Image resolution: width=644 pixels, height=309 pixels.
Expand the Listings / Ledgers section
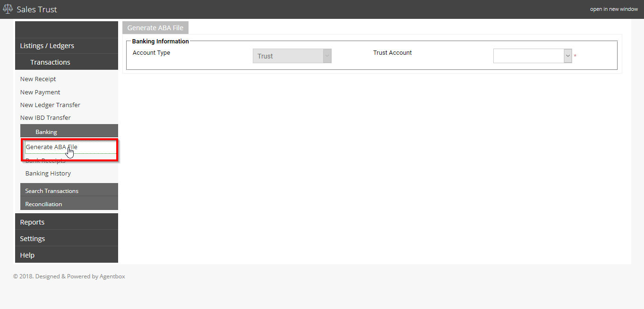coord(67,46)
